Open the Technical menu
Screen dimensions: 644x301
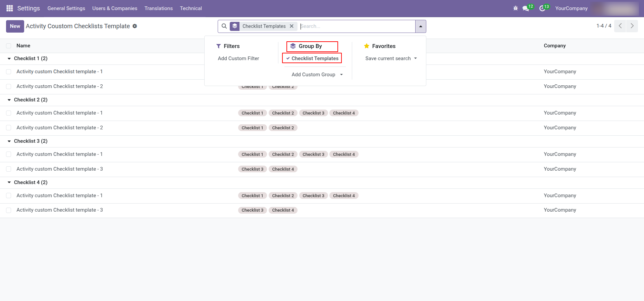click(x=191, y=8)
